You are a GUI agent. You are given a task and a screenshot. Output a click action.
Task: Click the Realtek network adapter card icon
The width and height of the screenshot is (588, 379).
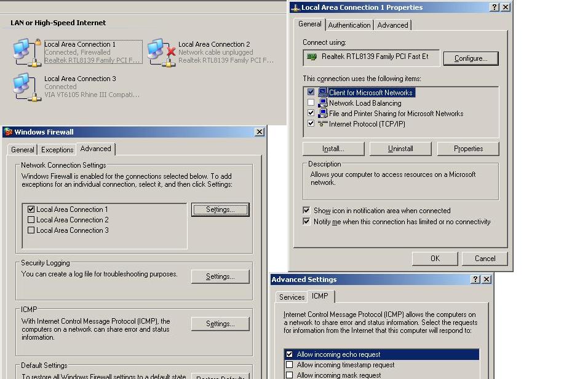pyautogui.click(x=312, y=57)
